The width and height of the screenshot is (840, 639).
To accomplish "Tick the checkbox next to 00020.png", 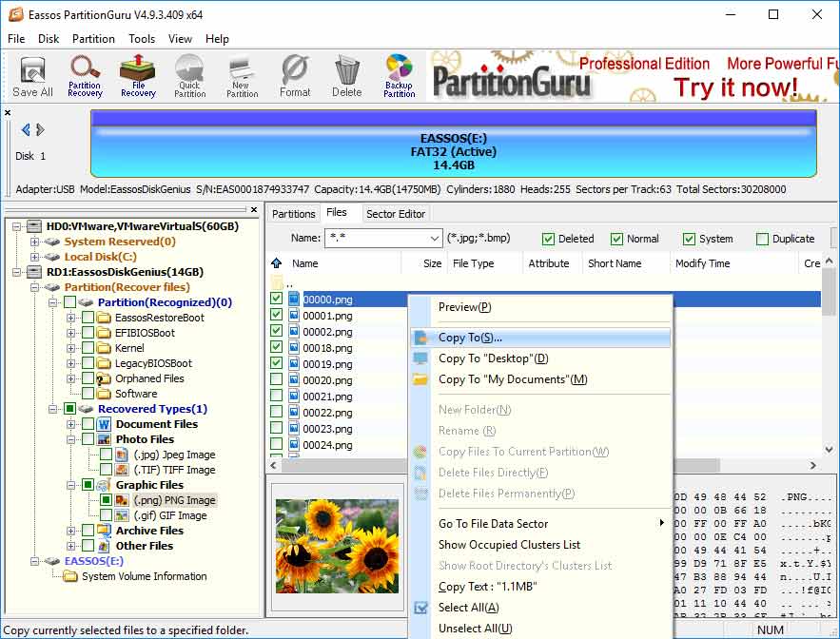I will pyautogui.click(x=276, y=379).
